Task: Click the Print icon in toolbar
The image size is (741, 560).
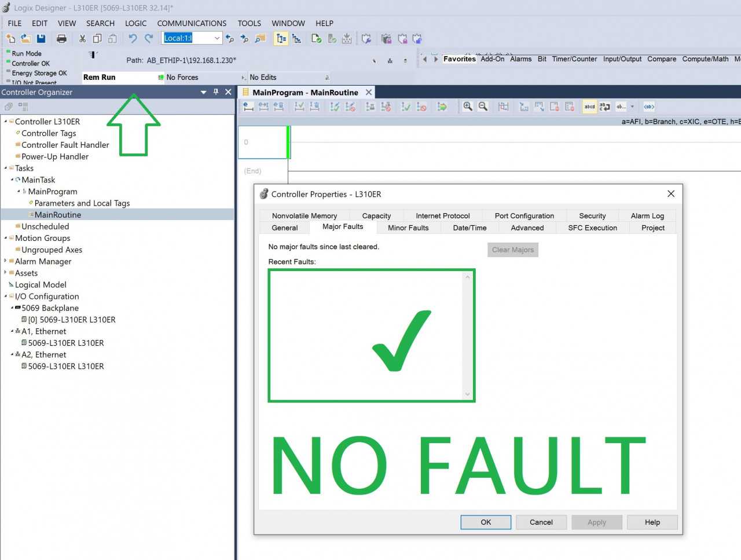Action: 61,38
